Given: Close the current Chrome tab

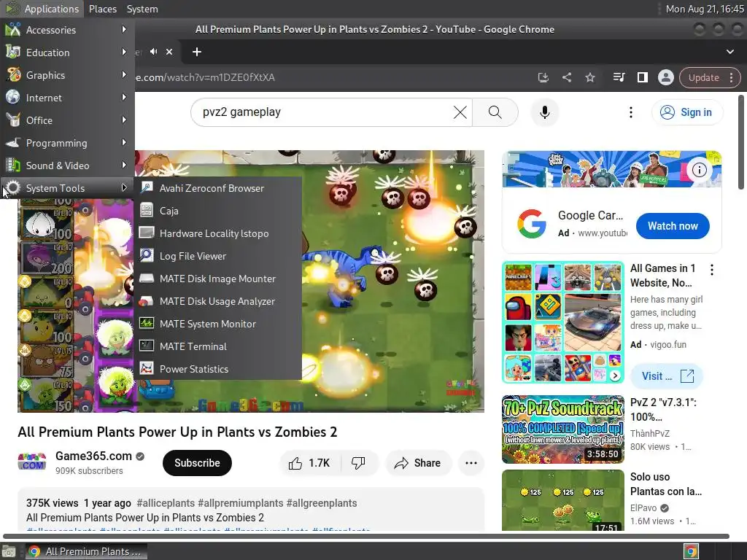Looking at the screenshot, I should click(169, 52).
